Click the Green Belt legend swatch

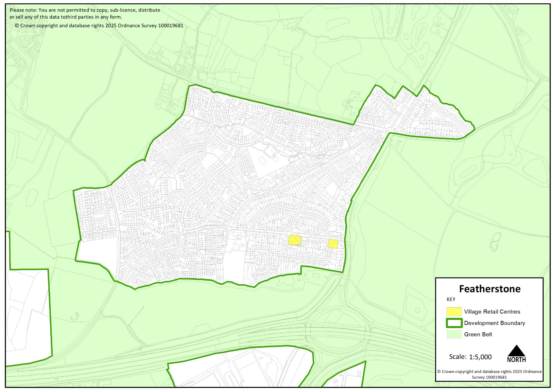click(x=454, y=335)
